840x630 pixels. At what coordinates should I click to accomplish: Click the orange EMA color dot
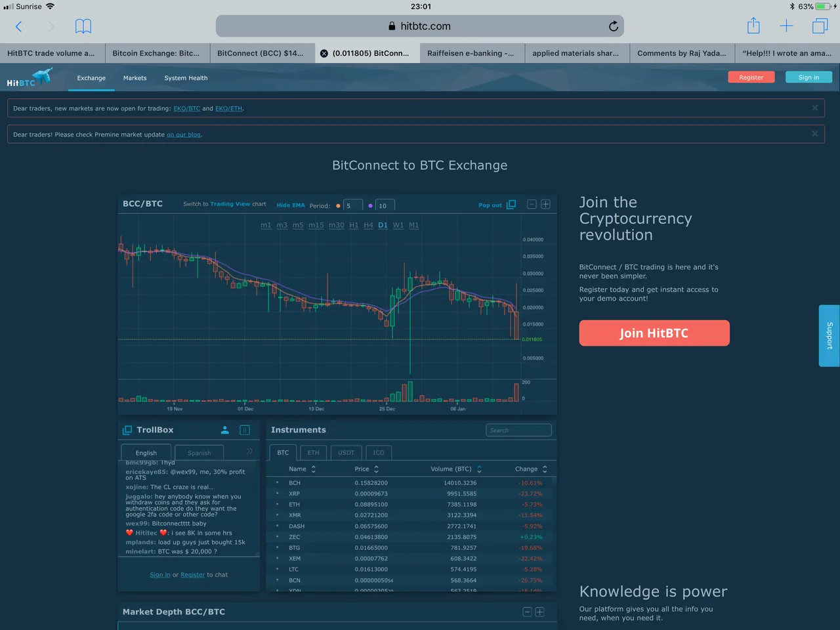(x=338, y=206)
